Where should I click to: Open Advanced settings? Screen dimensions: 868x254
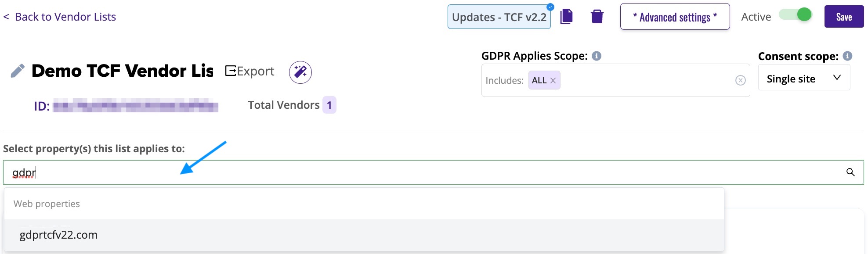675,17
